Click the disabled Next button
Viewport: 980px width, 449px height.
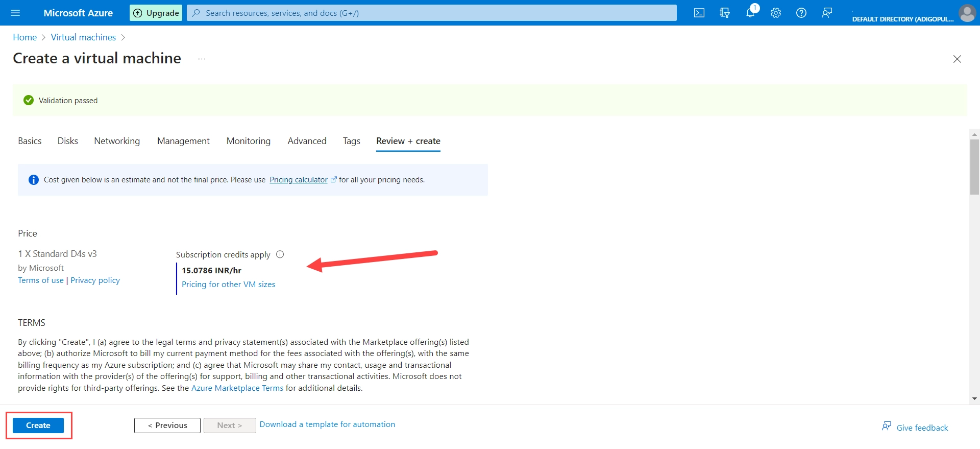(230, 426)
